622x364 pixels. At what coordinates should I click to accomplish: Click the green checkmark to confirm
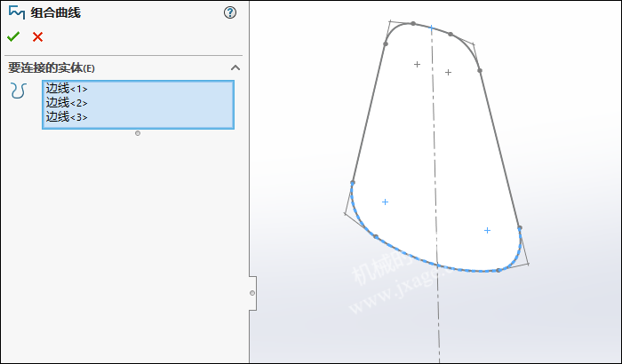pos(12,37)
